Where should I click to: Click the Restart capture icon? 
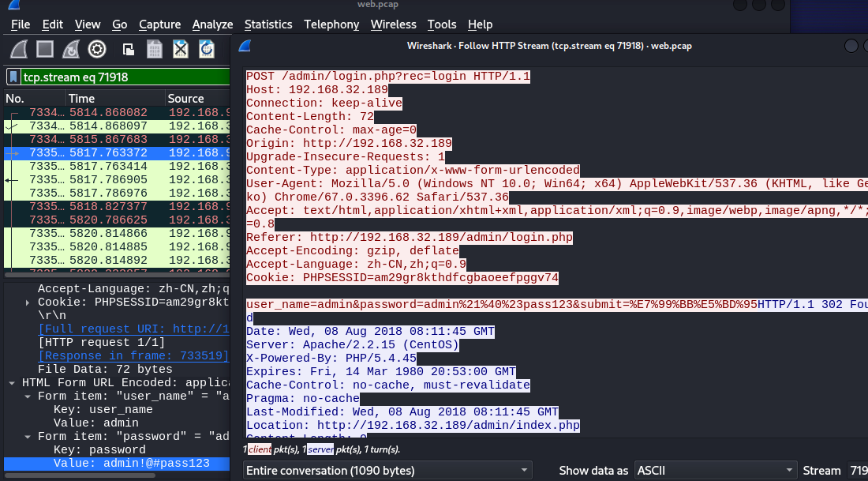point(71,49)
